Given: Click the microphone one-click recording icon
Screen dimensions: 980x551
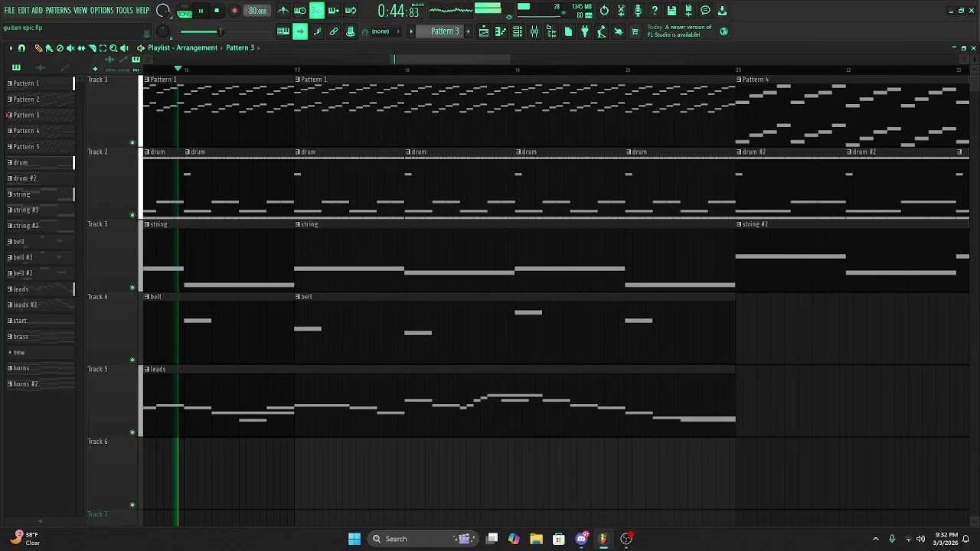Looking at the screenshot, I should (638, 11).
